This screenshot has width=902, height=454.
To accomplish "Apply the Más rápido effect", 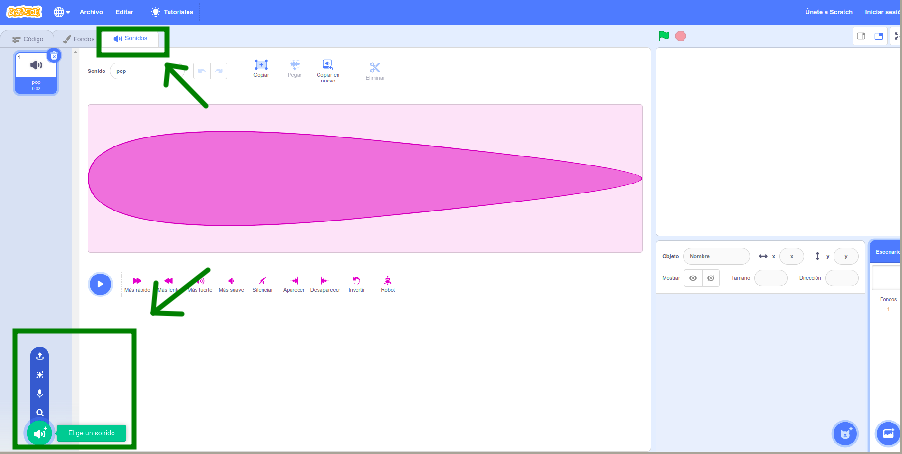I will point(137,284).
